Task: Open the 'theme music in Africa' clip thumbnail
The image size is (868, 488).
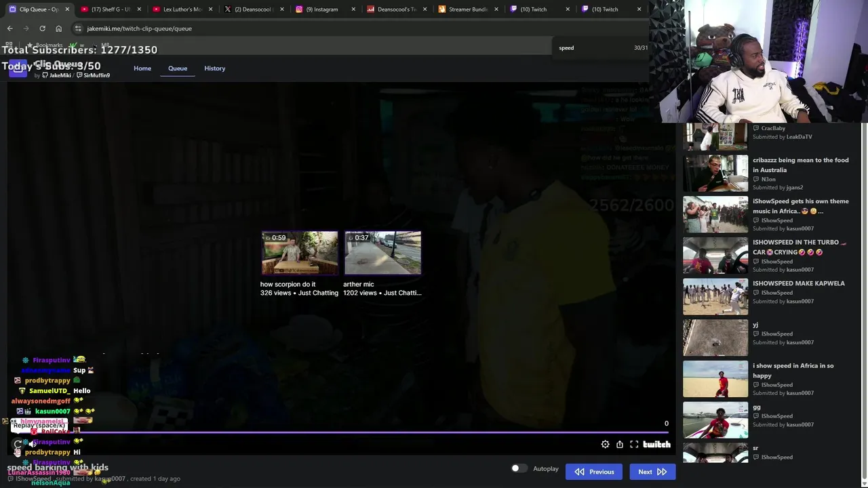Action: click(x=715, y=215)
